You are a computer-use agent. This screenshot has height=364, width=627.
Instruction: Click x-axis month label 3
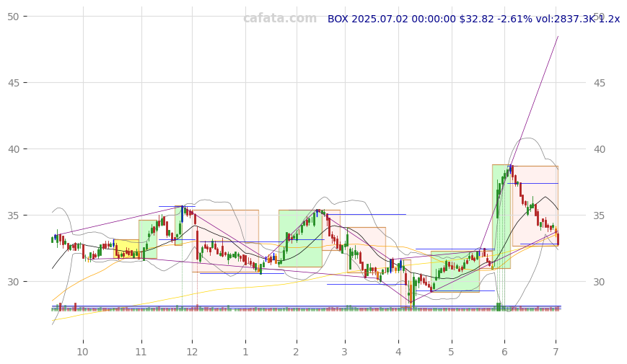click(x=344, y=352)
